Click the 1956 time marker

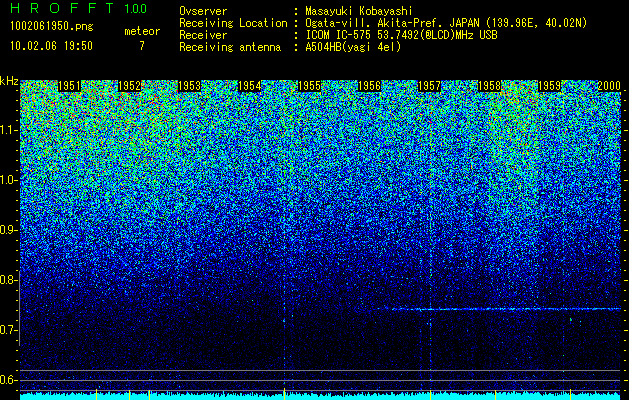[x=369, y=86]
